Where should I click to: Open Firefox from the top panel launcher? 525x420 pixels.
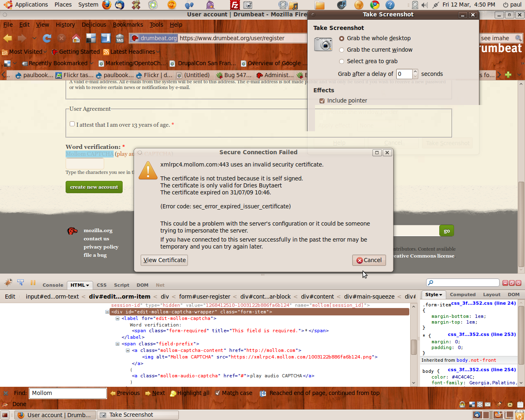107,5
